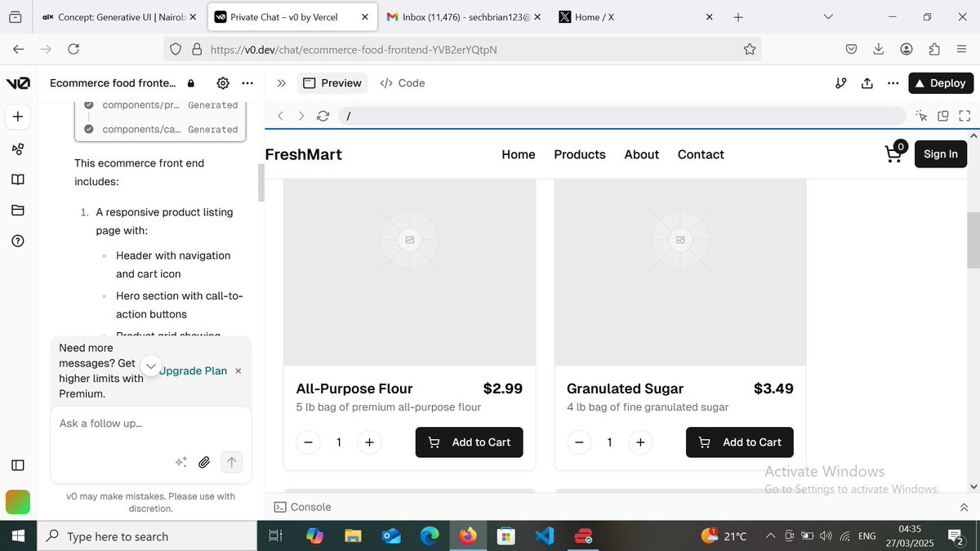This screenshot has width=980, height=551.
Task: Increase All-Purpose Flour quantity
Action: click(369, 442)
